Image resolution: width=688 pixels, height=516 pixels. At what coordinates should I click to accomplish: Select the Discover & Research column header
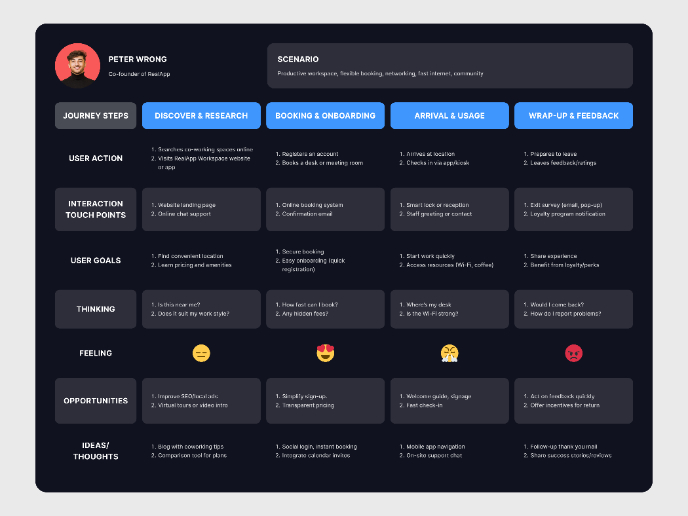(x=201, y=116)
